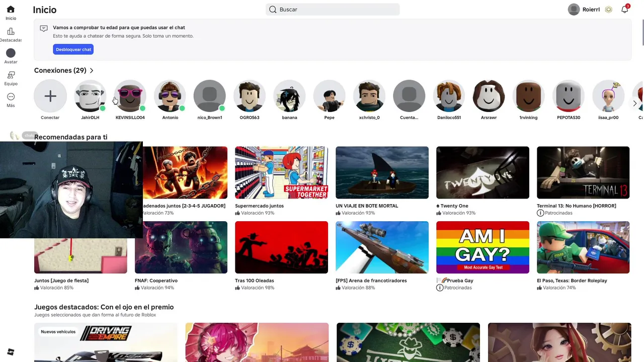Open JahirDLH connection avatar

coord(90,96)
